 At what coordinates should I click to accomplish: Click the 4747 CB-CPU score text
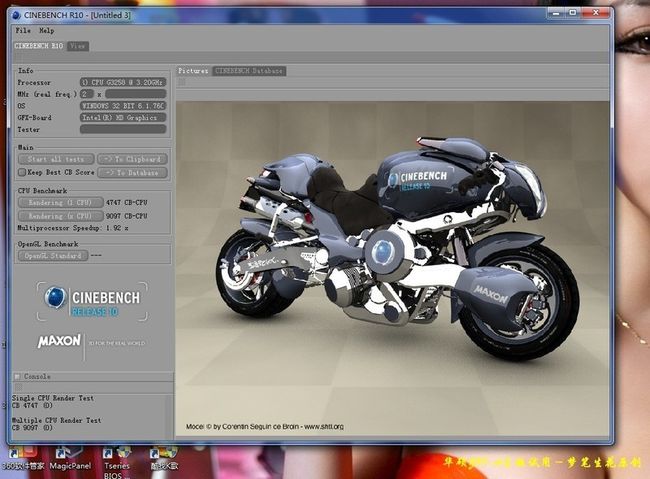[126, 202]
